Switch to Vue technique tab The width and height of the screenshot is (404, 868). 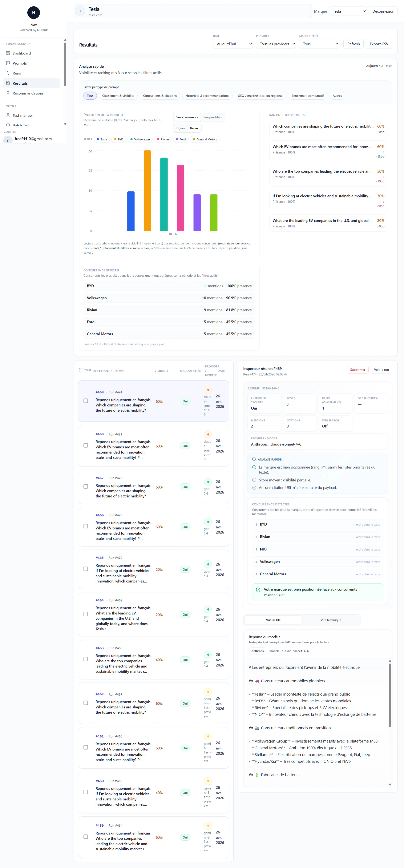[x=331, y=620]
